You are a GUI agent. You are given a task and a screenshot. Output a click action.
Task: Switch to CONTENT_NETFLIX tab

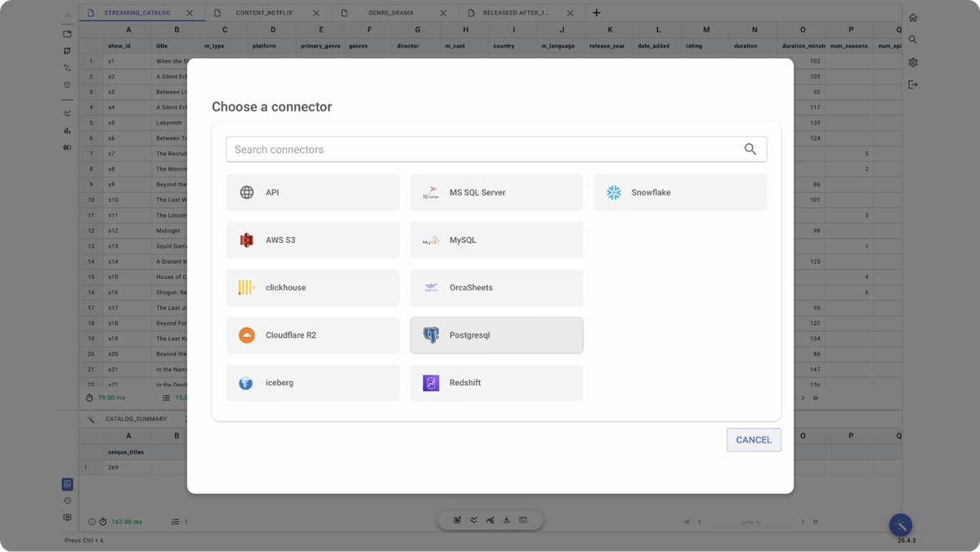point(264,12)
